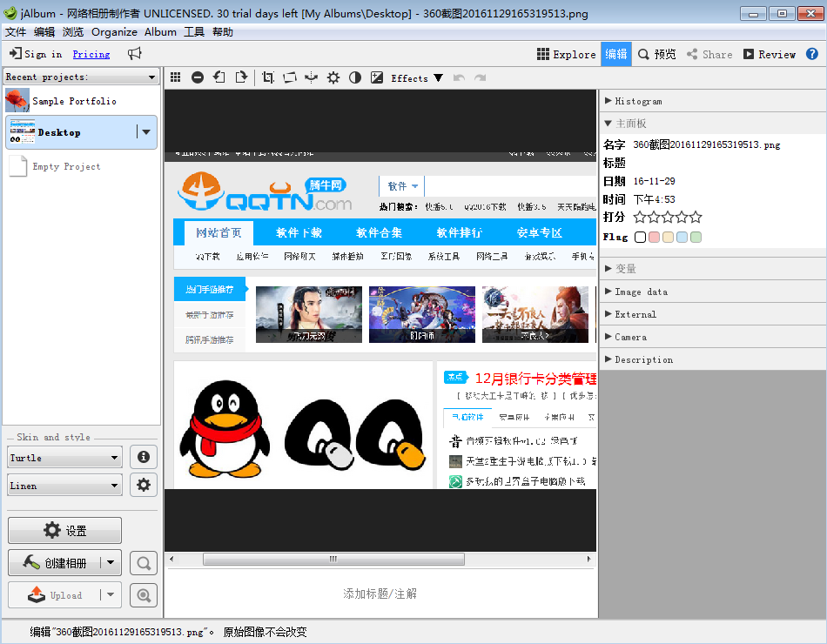Viewport: 827px width, 644px height.
Task: Rotate image right with toolbar icon
Action: (x=241, y=77)
